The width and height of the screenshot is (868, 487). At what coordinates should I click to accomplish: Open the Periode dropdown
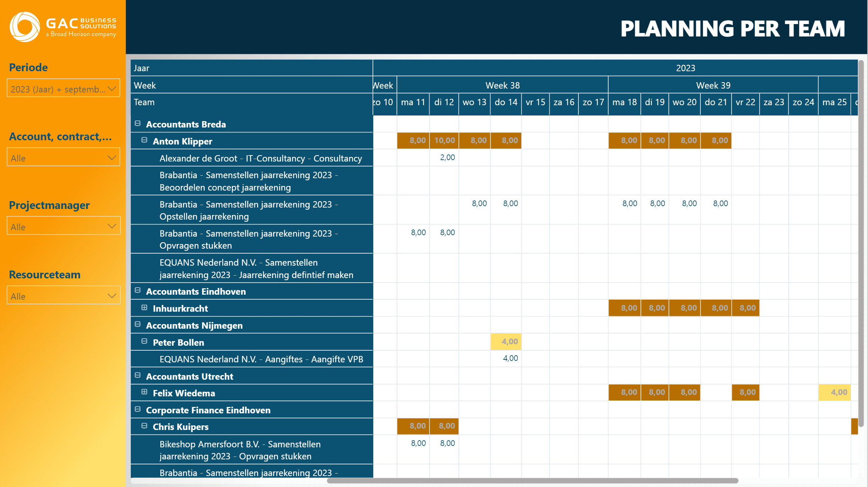click(x=63, y=89)
